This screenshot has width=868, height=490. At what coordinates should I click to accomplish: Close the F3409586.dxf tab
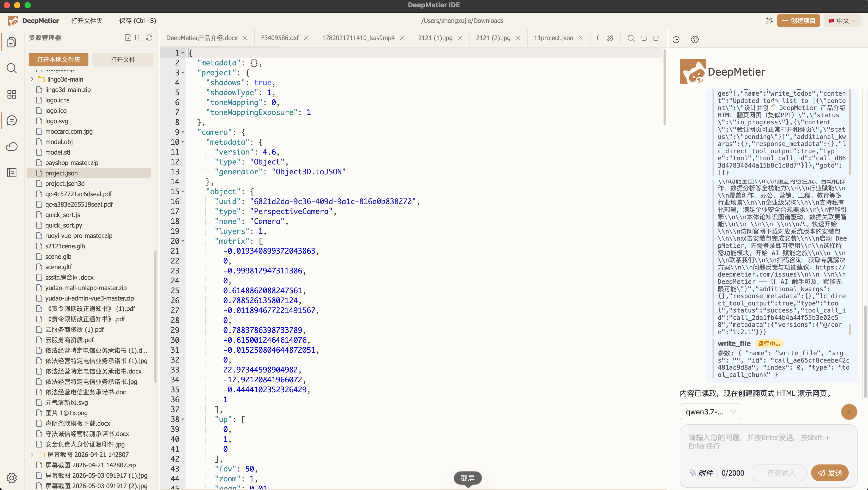(x=306, y=38)
